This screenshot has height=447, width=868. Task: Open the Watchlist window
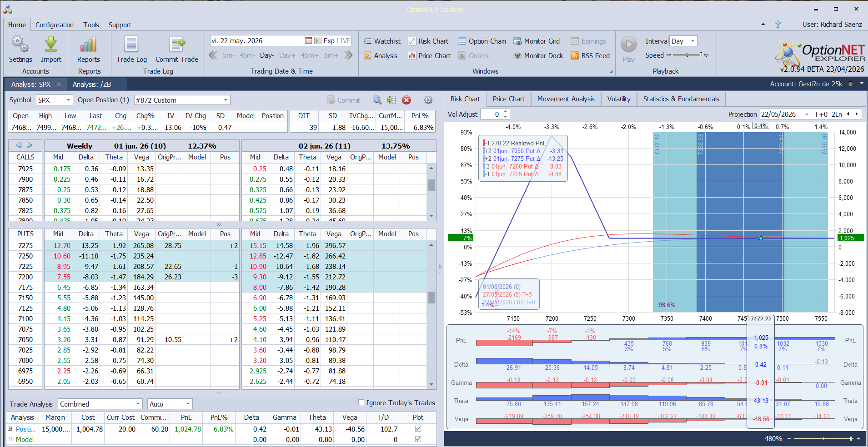coord(382,41)
